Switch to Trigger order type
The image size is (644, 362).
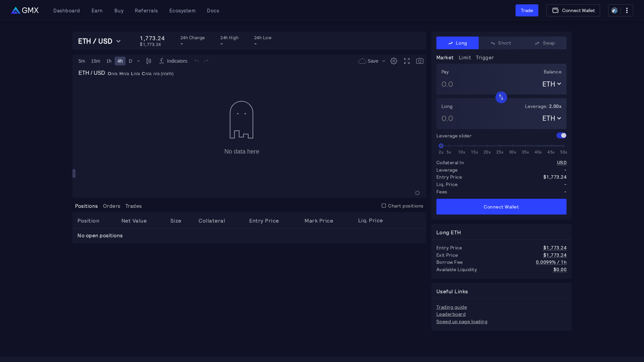pos(485,58)
